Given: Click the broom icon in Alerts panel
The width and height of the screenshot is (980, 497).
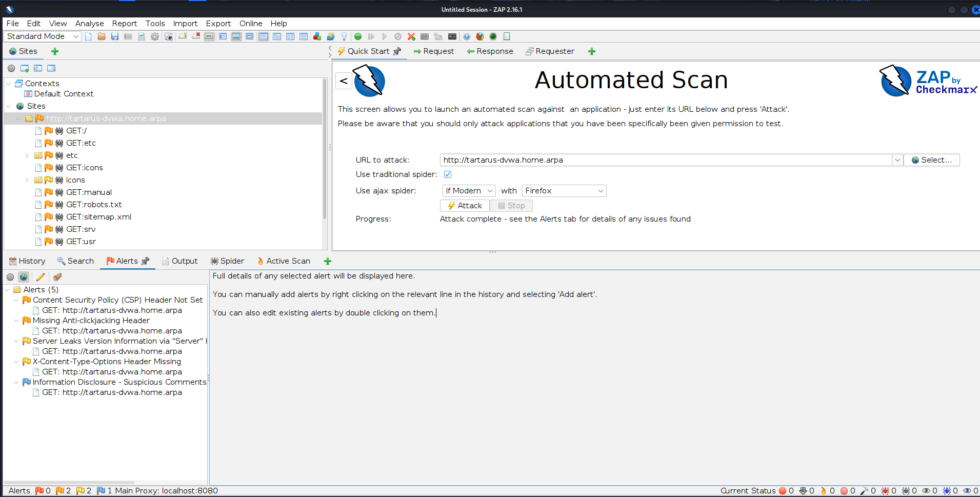Looking at the screenshot, I should click(x=57, y=277).
